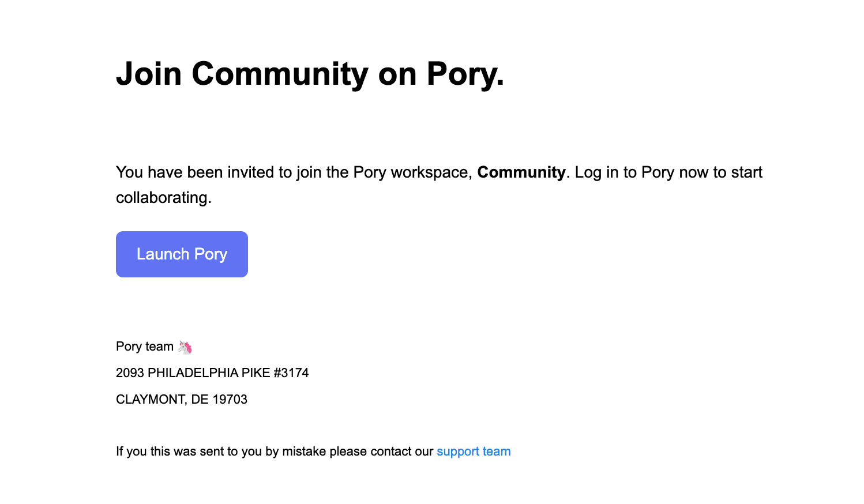
Task: Open the support team link
Action: [x=474, y=452]
